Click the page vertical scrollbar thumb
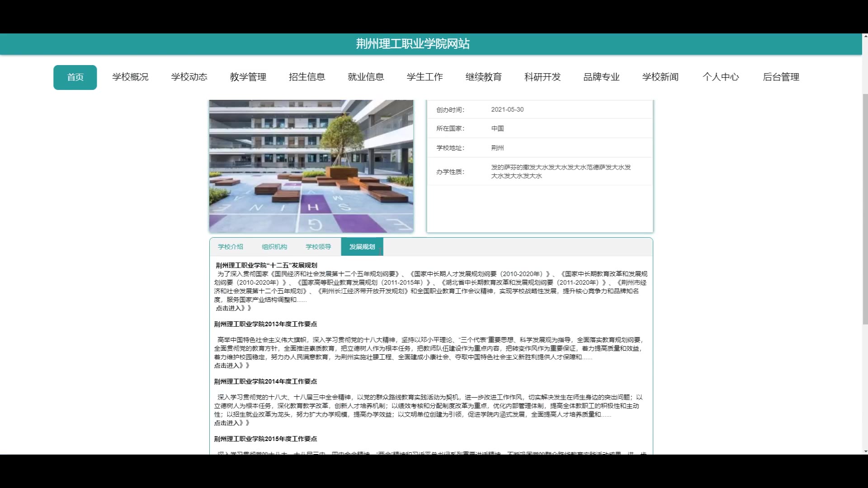Viewport: 868px width, 488px height. click(865, 209)
